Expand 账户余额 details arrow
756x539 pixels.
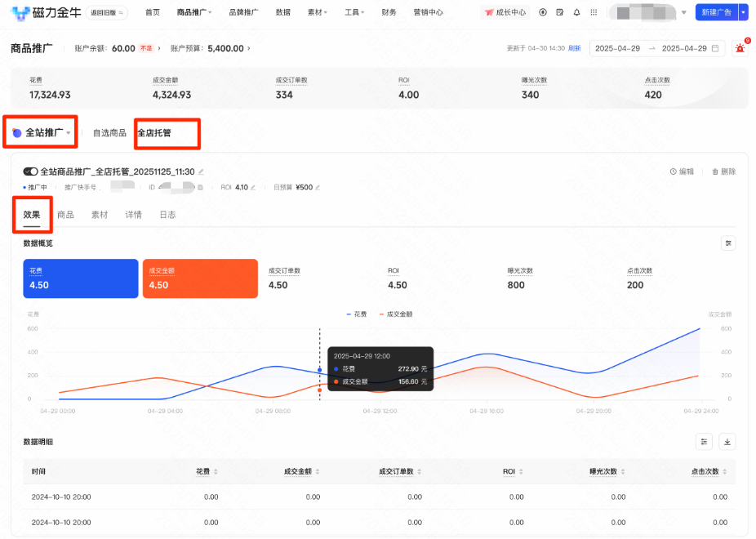pos(159,48)
